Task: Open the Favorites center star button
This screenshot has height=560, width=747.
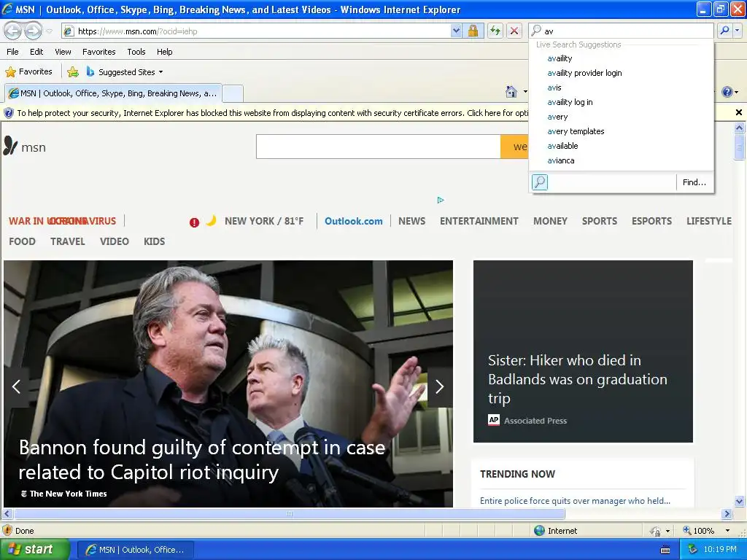Action: (28, 72)
